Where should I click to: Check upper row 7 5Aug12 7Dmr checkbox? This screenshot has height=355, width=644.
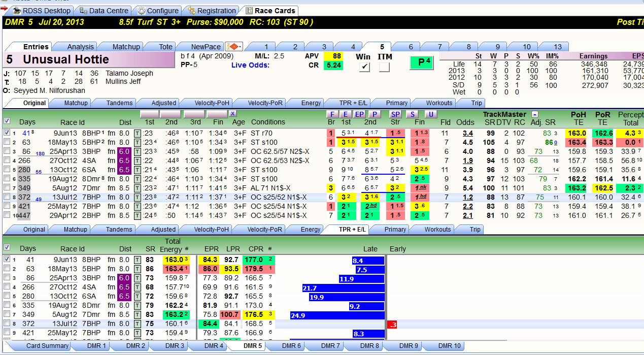point(7,187)
